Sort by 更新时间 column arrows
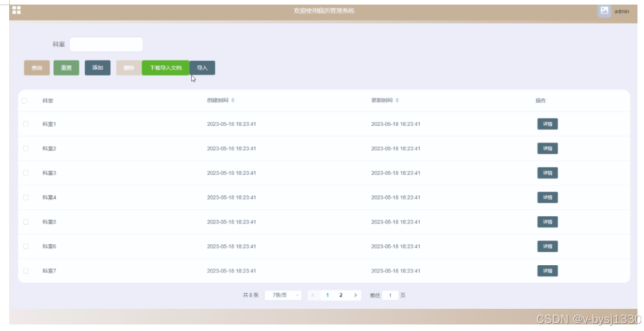Screen dimensions: 644x331 (x=397, y=100)
